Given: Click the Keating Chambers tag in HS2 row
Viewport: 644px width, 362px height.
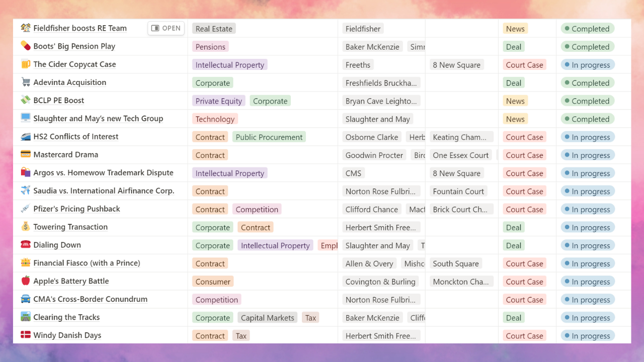Looking at the screenshot, I should click(461, 137).
